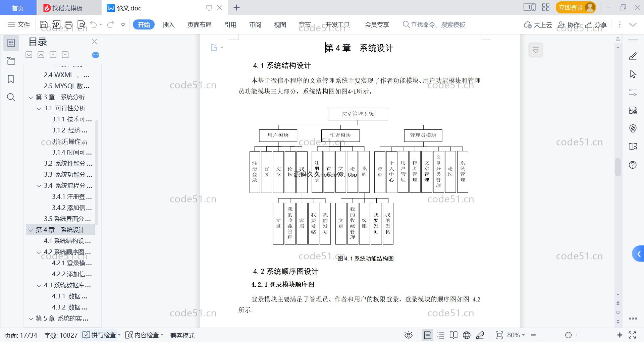This screenshot has height=342, width=644.
Task: Open the Chapter navigation sidebar icon
Action: pyautogui.click(x=11, y=61)
